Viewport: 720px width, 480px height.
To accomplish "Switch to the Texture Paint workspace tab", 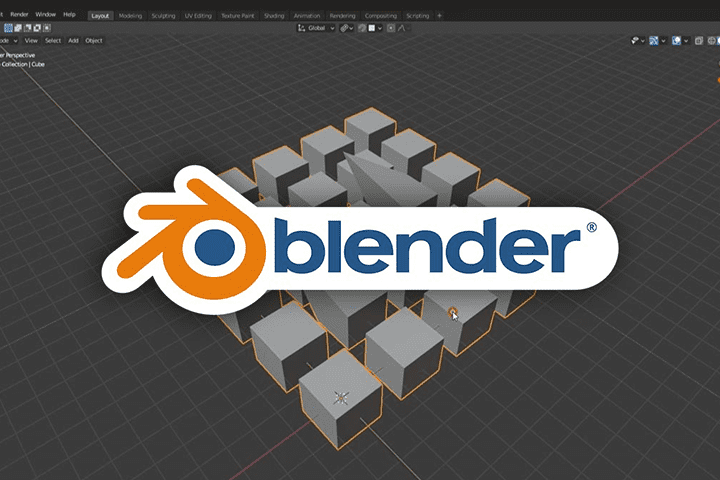I will coord(238,16).
